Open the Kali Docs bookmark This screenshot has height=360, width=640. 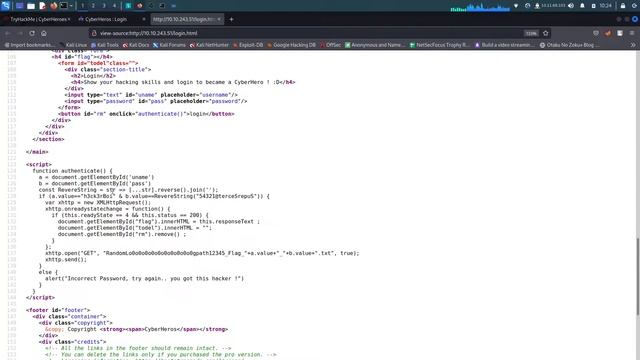[x=136, y=45]
